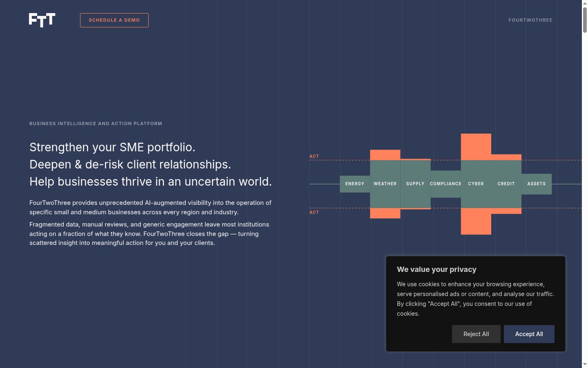Click the scrollbar up arrow
The image size is (588, 368).
pyautogui.click(x=585, y=3)
